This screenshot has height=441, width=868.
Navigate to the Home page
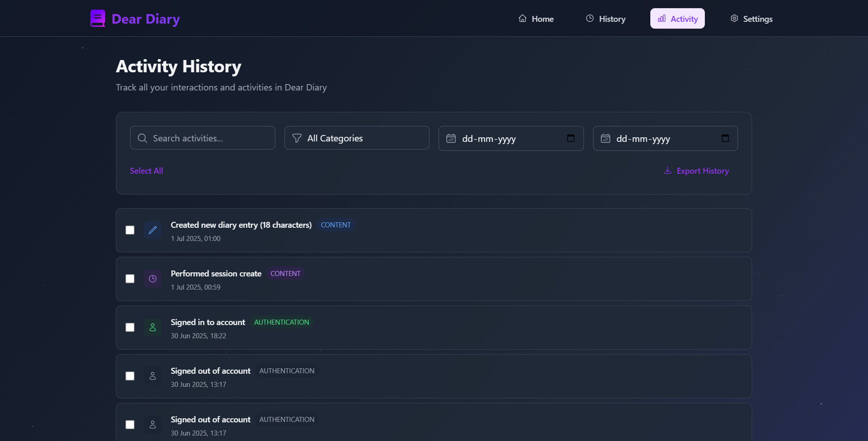tap(536, 18)
